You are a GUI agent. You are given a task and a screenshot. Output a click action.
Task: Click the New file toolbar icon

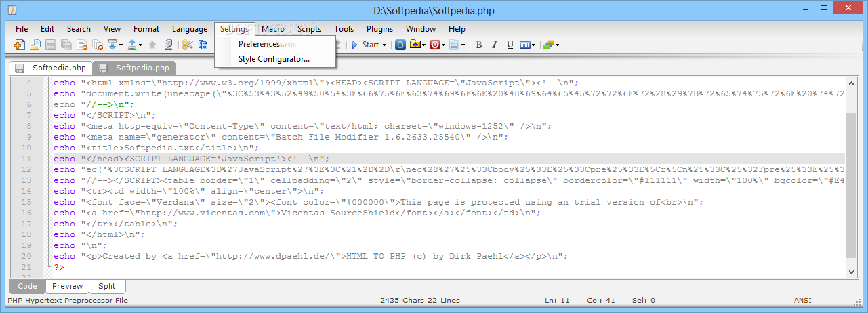(x=20, y=45)
